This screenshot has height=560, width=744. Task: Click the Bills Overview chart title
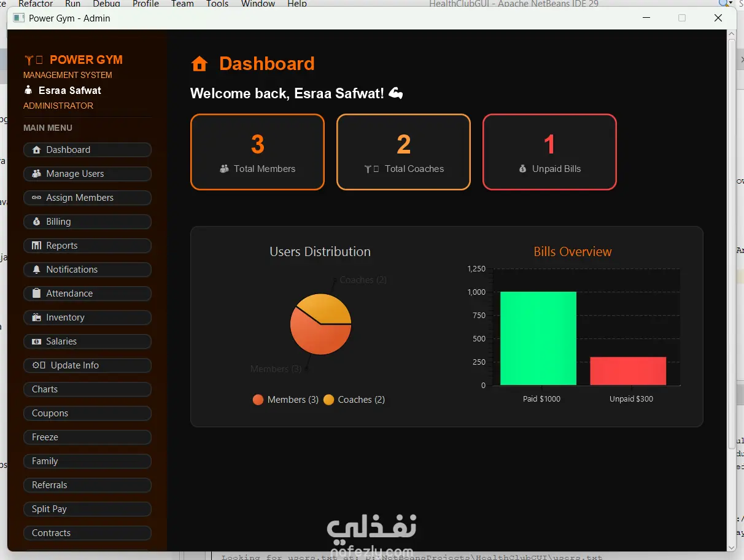pyautogui.click(x=573, y=252)
